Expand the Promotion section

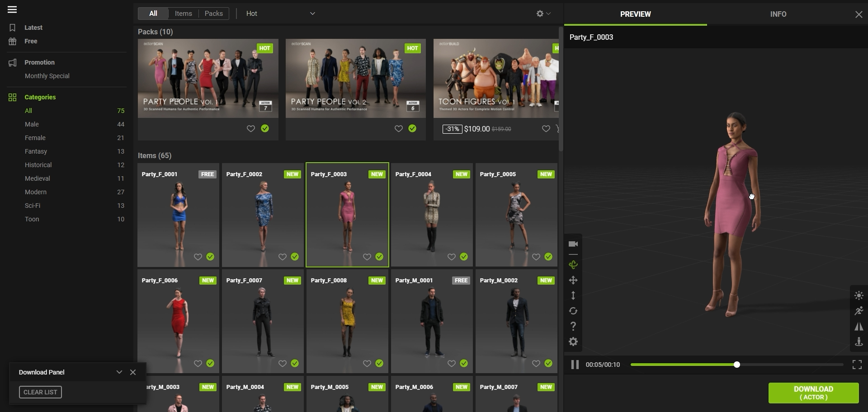pos(39,62)
